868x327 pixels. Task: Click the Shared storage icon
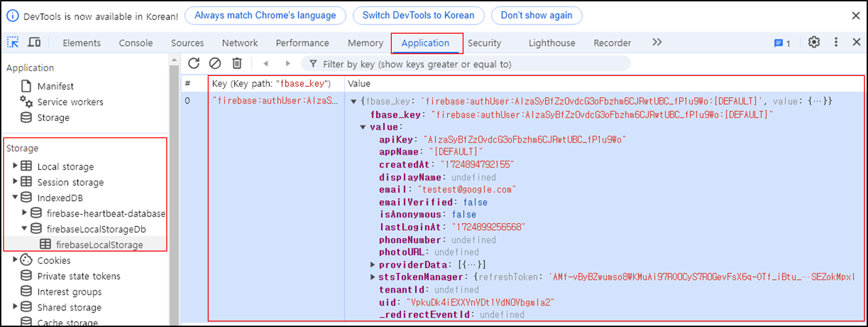tap(26, 307)
